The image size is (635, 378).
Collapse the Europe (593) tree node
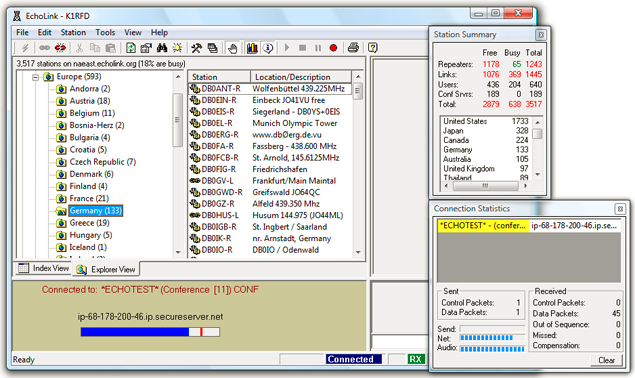click(36, 77)
